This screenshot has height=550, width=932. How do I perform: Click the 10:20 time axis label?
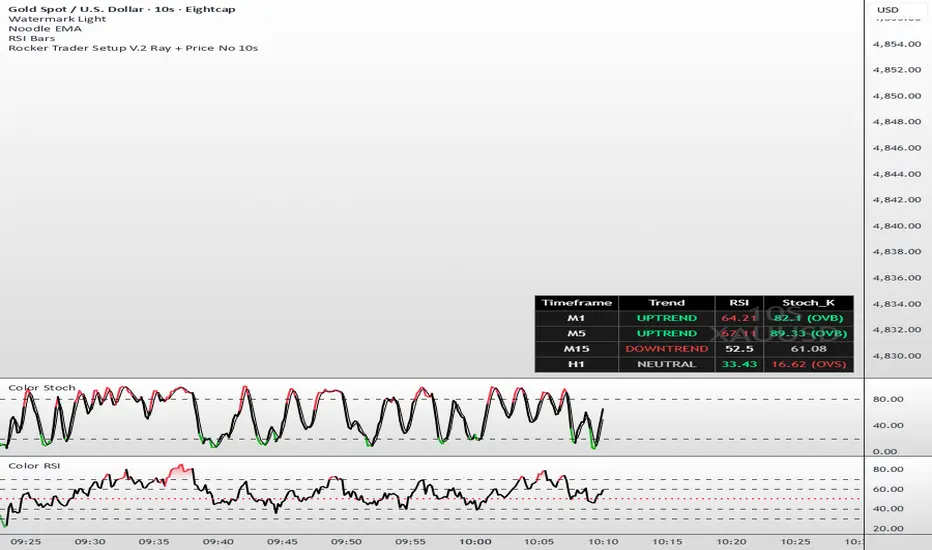tap(731, 542)
